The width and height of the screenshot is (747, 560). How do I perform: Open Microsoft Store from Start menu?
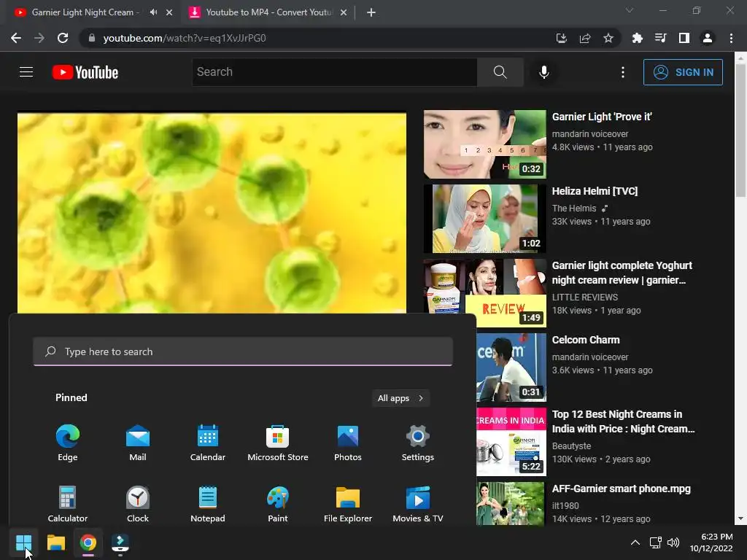278,443
